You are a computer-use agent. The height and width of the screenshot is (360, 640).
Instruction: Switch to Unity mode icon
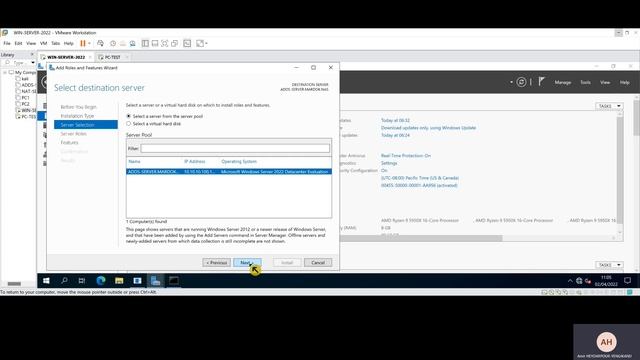pyautogui.click(x=175, y=43)
